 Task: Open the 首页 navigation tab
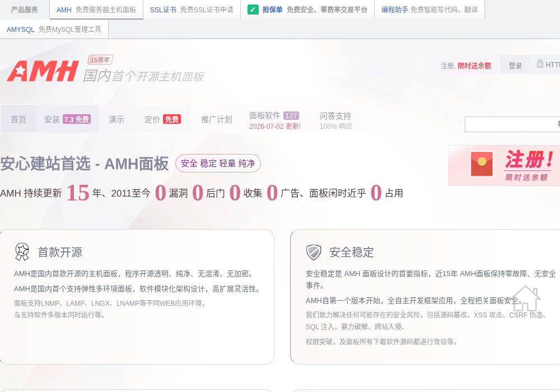click(18, 119)
